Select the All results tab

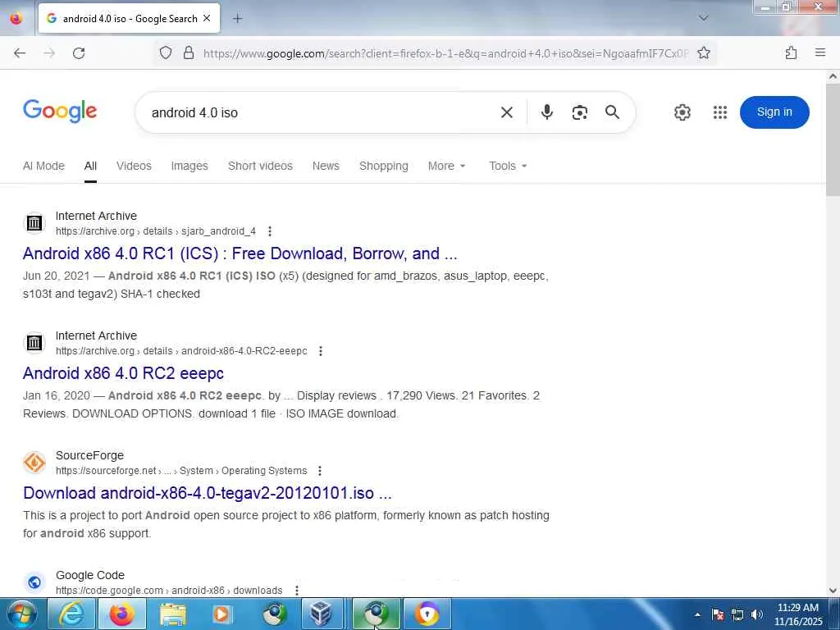pos(90,166)
